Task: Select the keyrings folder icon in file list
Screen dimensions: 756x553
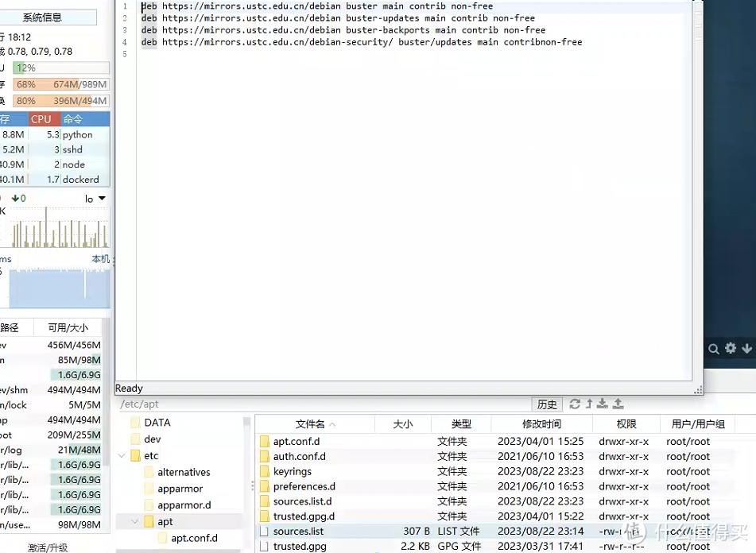Action: [x=265, y=471]
